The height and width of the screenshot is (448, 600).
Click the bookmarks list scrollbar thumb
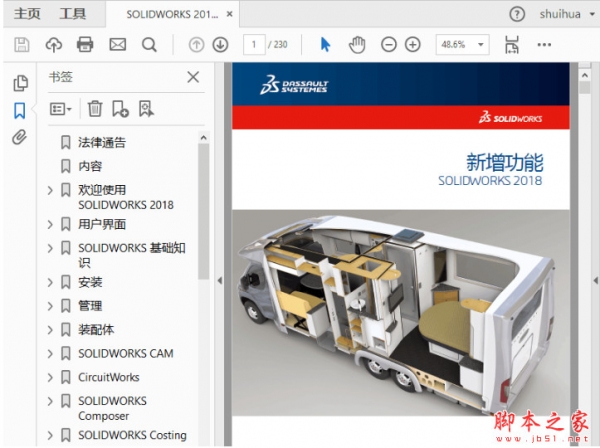[204, 211]
